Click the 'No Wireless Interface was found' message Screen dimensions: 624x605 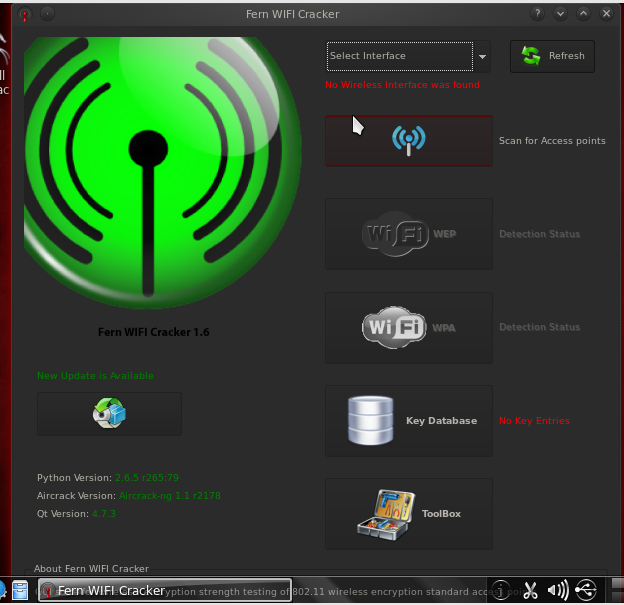[402, 85]
